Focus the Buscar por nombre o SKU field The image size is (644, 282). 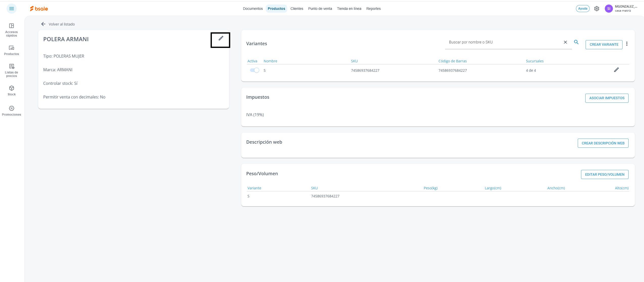point(503,42)
